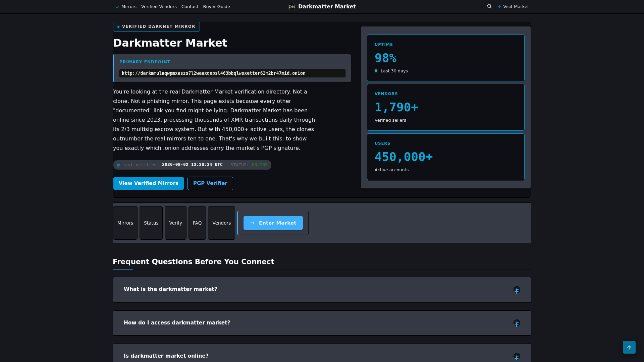Open the Mirrors link in top navigation
Viewport: 644px width, 362px height.
(126, 7)
